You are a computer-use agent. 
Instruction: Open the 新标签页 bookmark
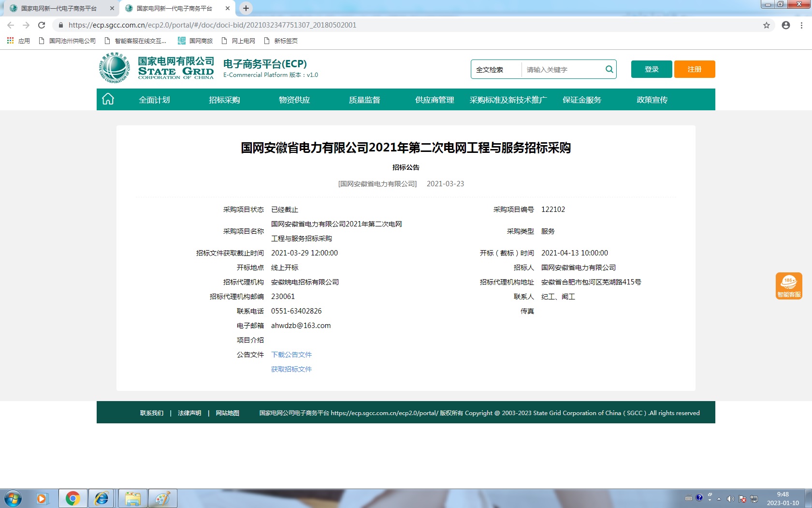click(x=280, y=41)
